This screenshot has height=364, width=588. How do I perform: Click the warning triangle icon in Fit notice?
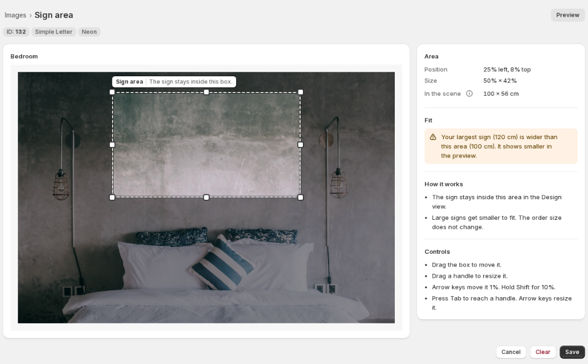(433, 137)
